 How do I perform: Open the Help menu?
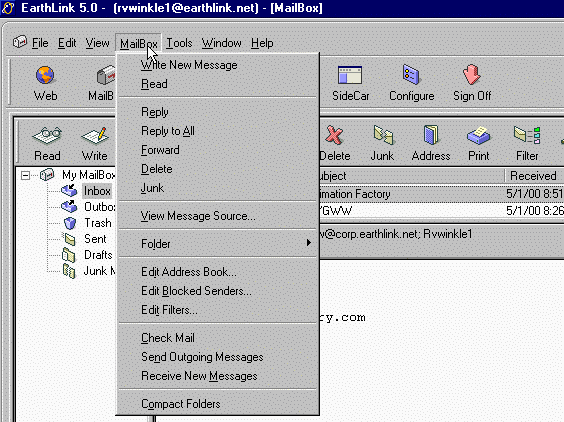point(262,43)
